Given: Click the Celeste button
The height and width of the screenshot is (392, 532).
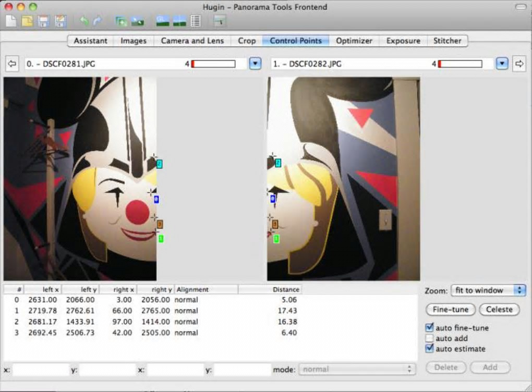Looking at the screenshot, I should pos(499,309).
